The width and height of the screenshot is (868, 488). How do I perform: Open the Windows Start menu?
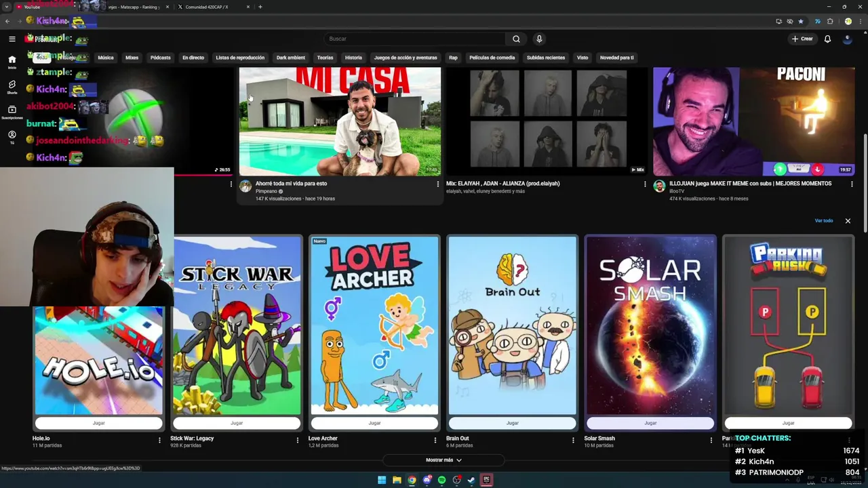[382, 480]
